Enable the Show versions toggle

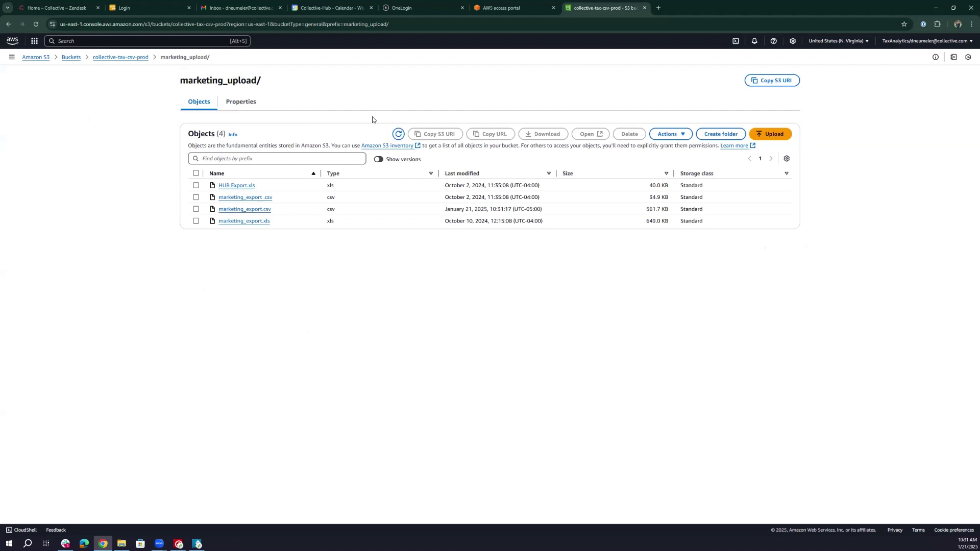(x=378, y=159)
